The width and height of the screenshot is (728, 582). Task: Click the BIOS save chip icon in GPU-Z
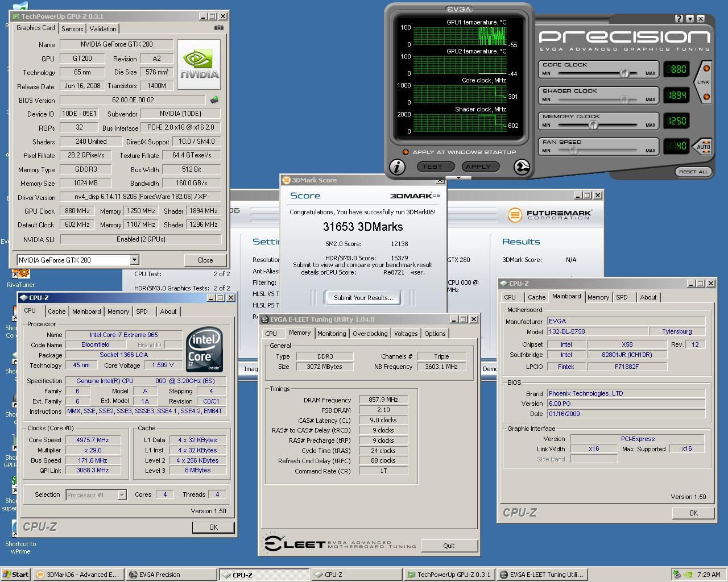[x=214, y=100]
